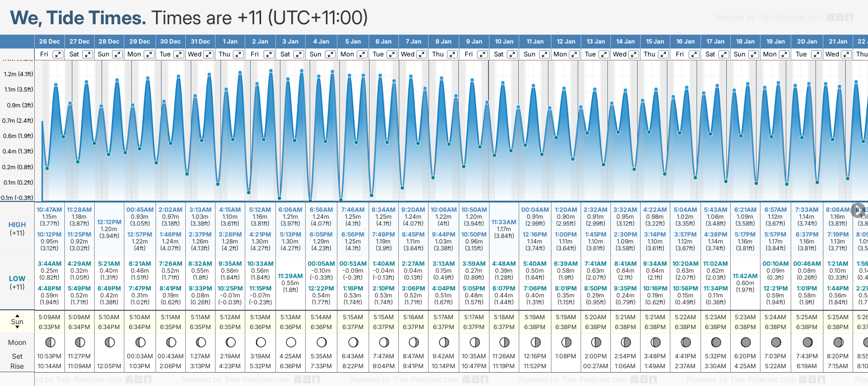Image resolution: width=868 pixels, height=386 pixels.
Task: Open the expanded view for Thu 1 Jan
Action: (238, 54)
